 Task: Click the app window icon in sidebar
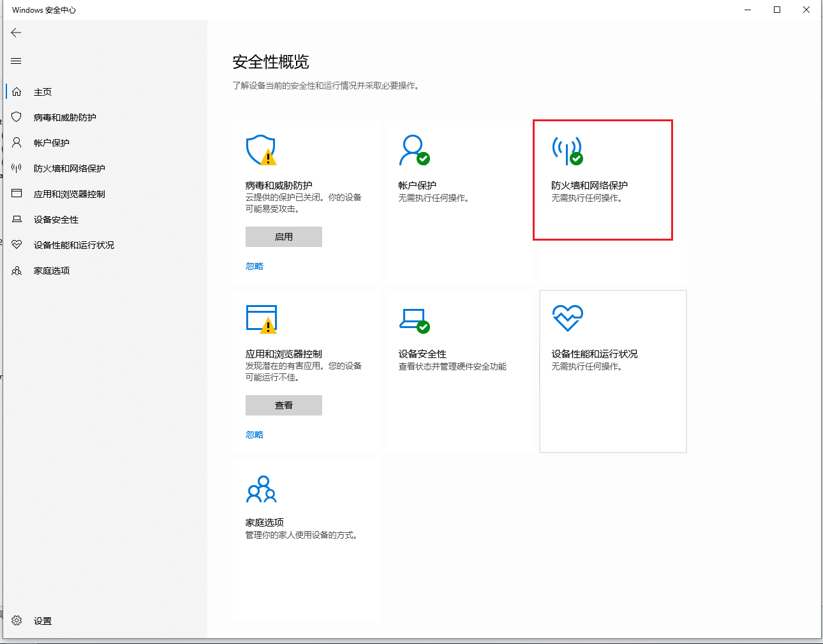[17, 193]
